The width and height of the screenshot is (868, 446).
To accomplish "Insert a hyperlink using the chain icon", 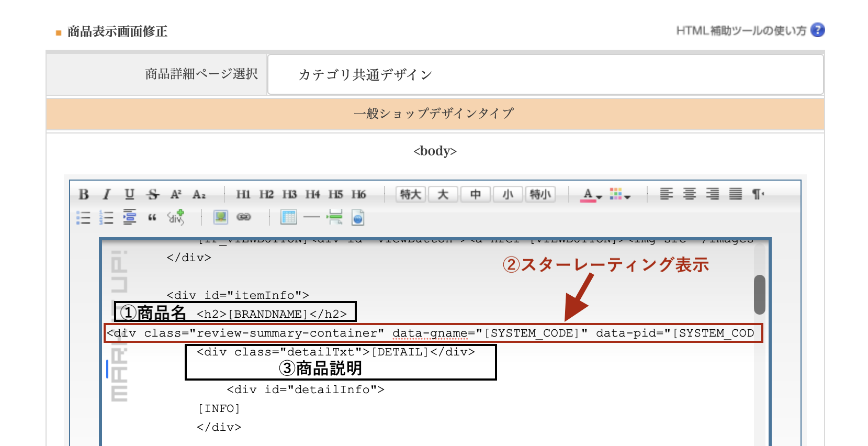I will pos(244,217).
